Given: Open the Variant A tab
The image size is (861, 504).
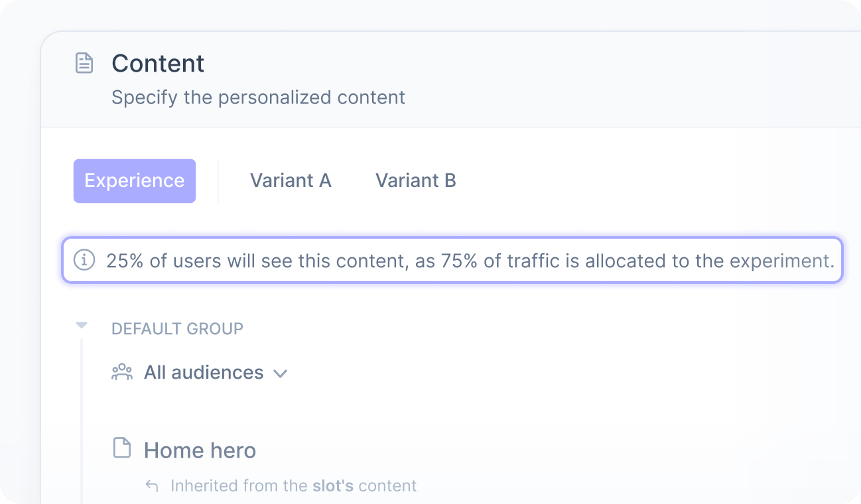Looking at the screenshot, I should pyautogui.click(x=291, y=180).
